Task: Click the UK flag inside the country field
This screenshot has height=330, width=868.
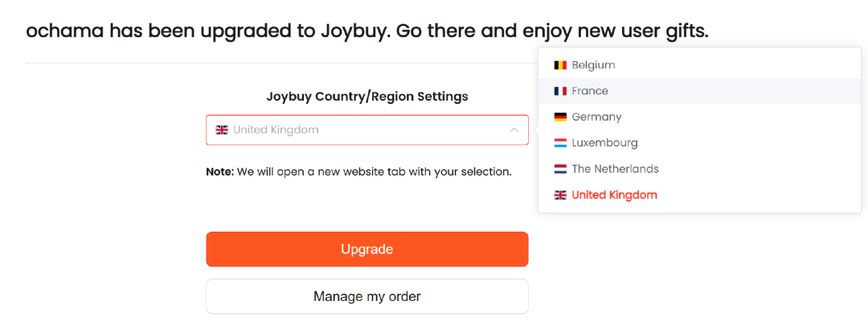Action: (222, 130)
